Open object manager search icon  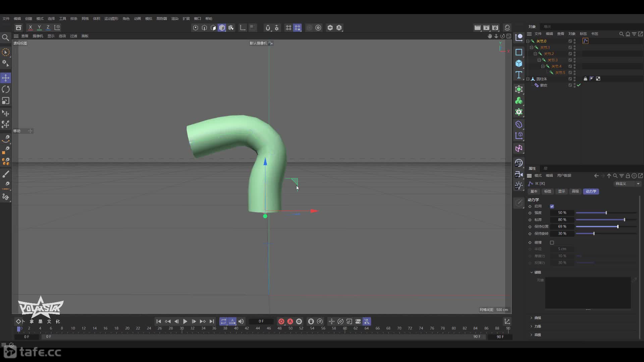tap(622, 34)
